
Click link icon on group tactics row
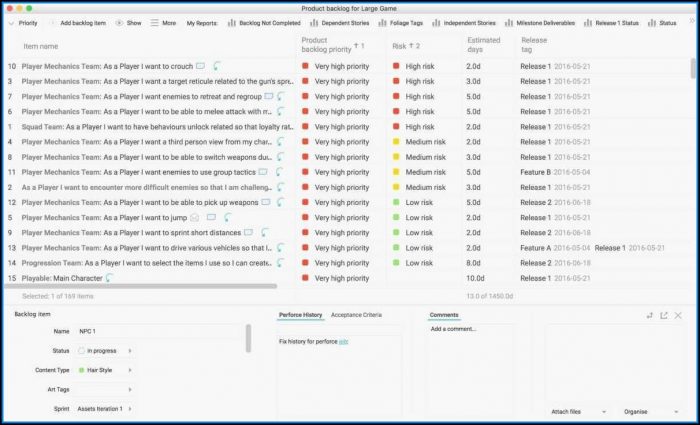coord(279,172)
